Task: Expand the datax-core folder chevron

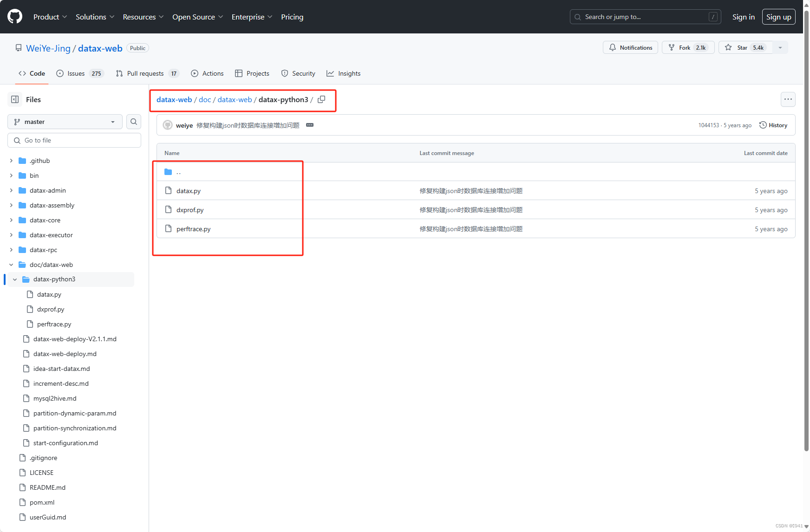Action: [x=11, y=220]
